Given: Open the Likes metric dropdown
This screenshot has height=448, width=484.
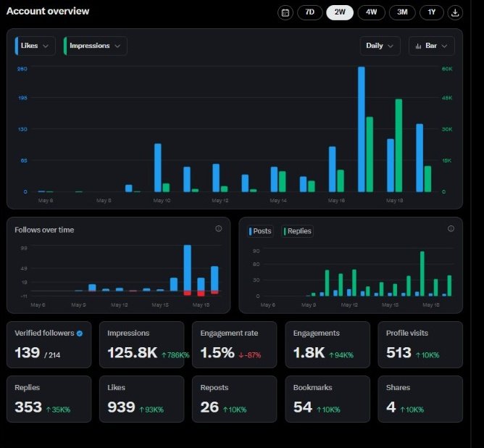Looking at the screenshot, I should 35,46.
